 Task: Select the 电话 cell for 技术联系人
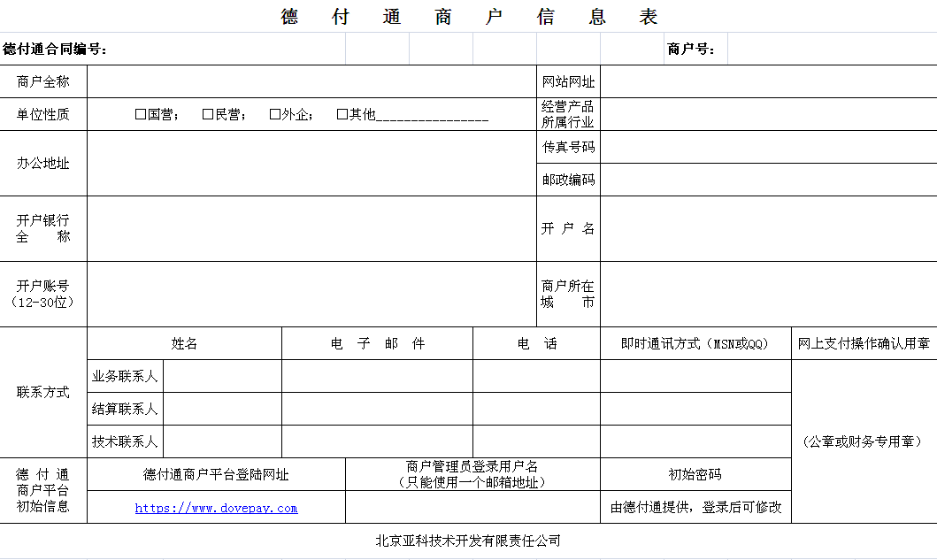(536, 441)
